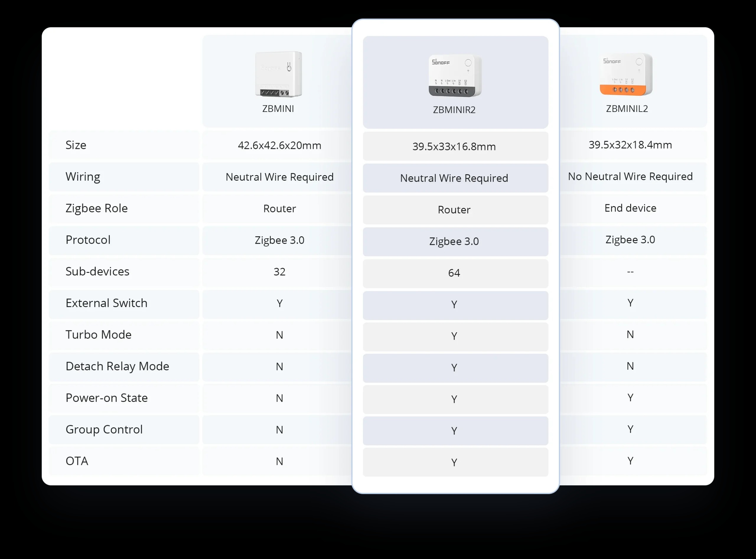Click the 39.5x33x16.8mm size cell
This screenshot has height=559, width=756.
(x=455, y=146)
